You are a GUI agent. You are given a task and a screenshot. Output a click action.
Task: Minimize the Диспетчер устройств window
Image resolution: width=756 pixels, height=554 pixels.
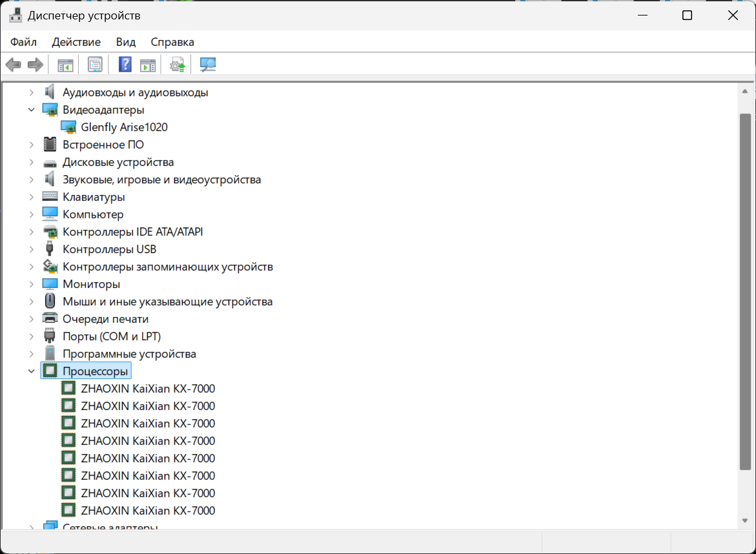(x=642, y=15)
